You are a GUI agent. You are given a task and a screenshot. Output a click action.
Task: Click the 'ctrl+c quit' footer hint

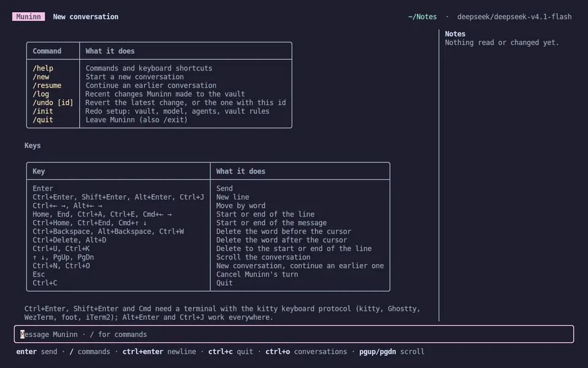(x=231, y=351)
